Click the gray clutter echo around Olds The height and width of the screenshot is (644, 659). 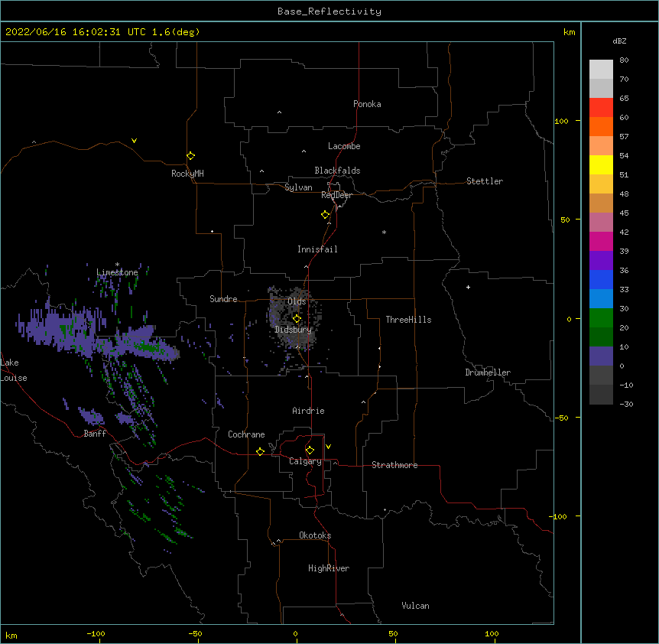point(294,317)
